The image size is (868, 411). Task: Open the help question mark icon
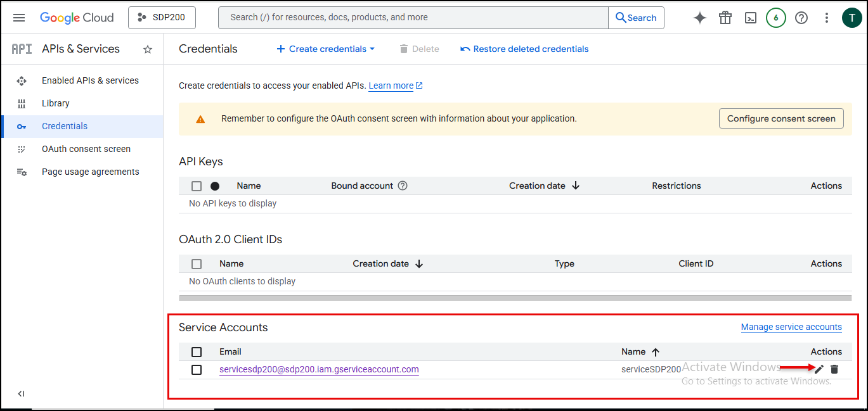click(801, 18)
